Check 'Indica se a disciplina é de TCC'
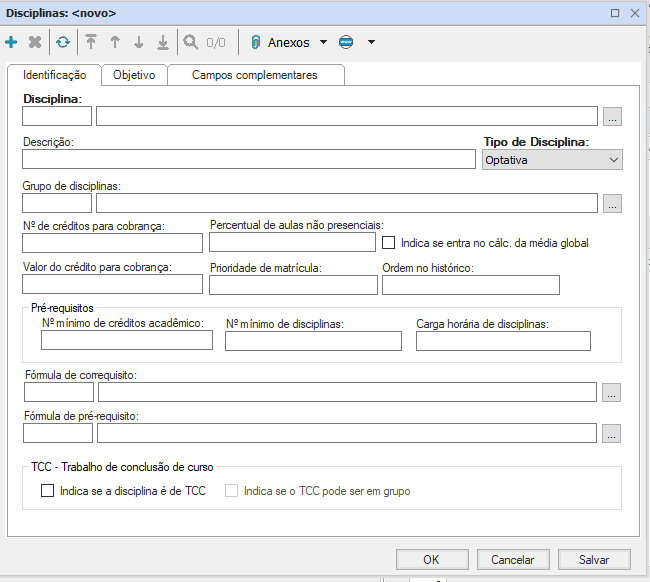 pyautogui.click(x=47, y=491)
